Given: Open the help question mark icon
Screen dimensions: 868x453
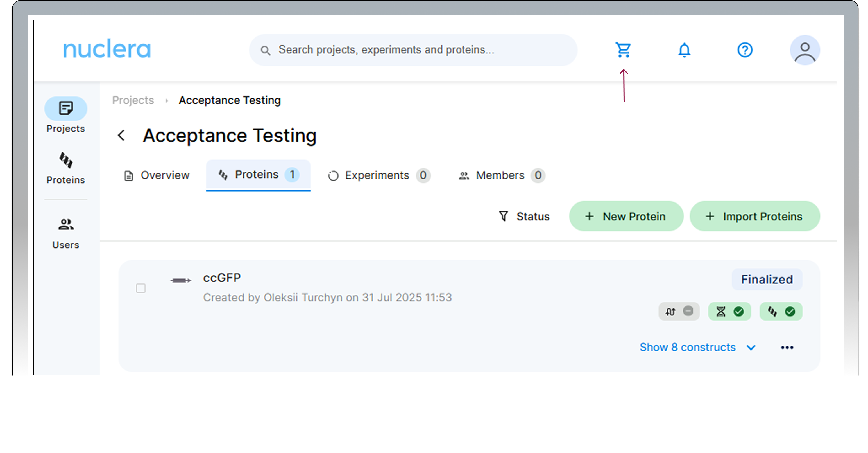Looking at the screenshot, I should (745, 50).
